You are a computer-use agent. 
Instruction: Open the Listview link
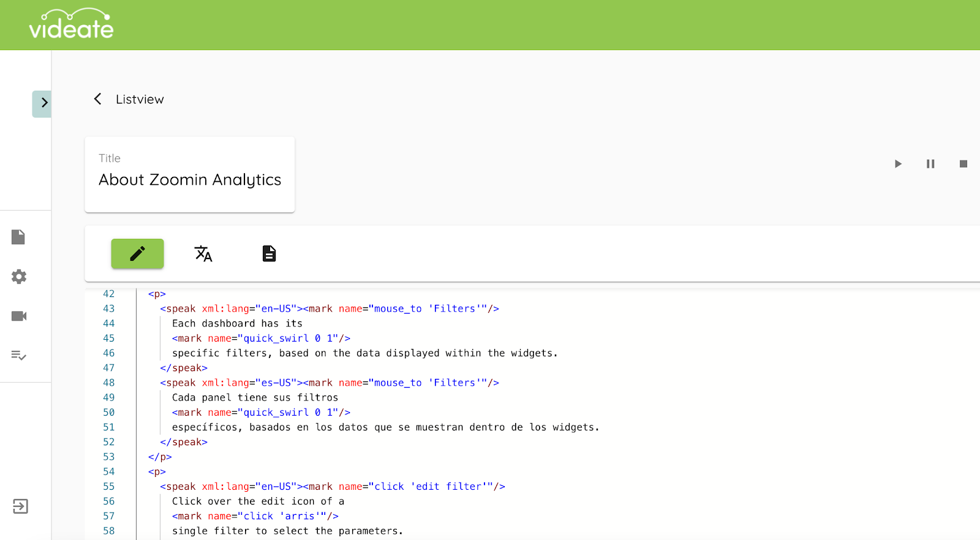(140, 99)
